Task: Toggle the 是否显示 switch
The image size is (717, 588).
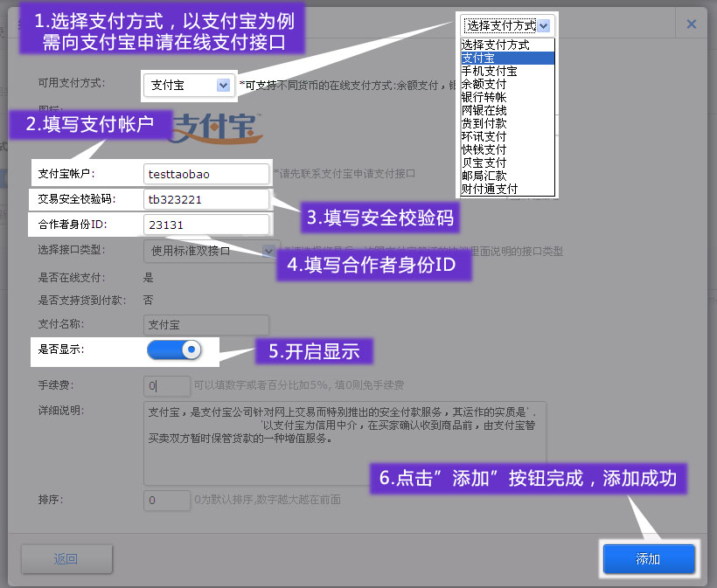Action: click(175, 349)
